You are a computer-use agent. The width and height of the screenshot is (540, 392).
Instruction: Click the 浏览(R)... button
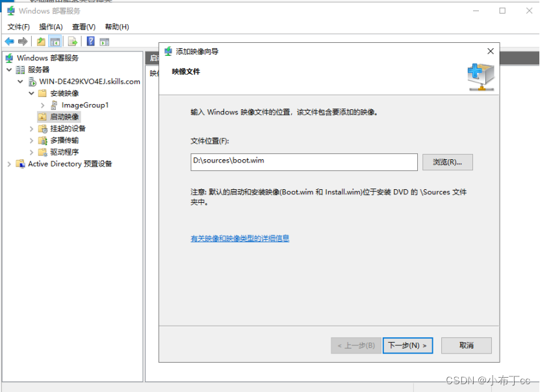pos(447,163)
